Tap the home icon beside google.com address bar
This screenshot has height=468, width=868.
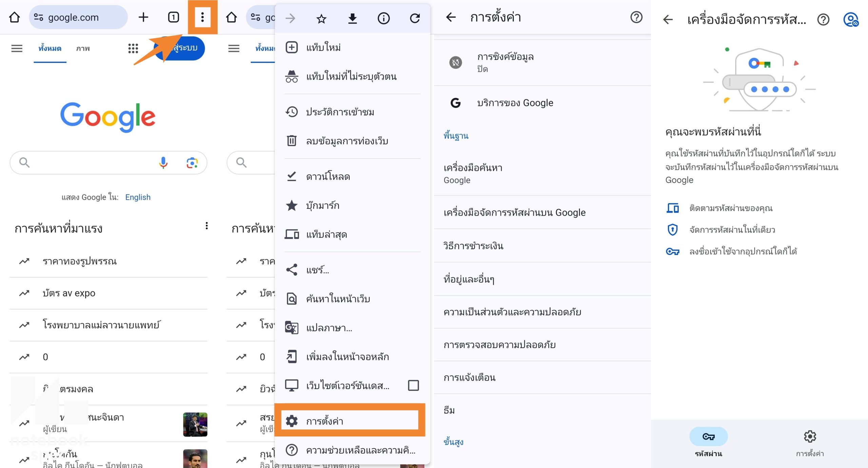click(x=14, y=17)
